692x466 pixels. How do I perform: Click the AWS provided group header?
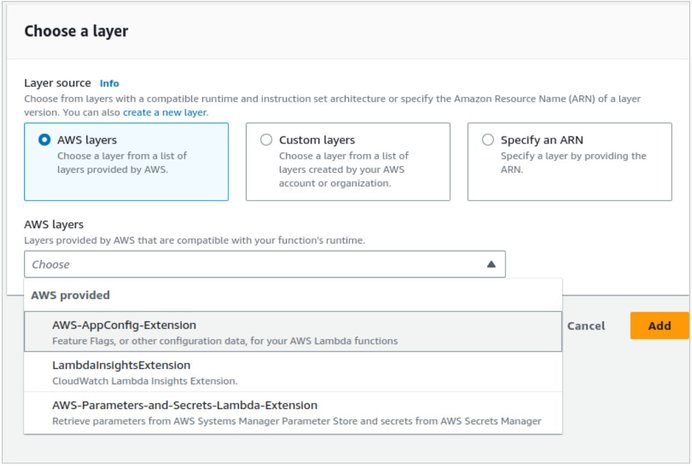pos(70,295)
